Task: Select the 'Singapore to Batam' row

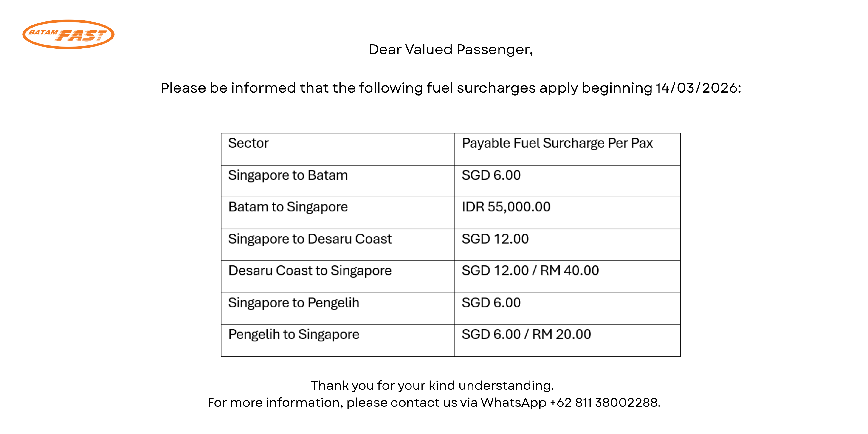Action: pyautogui.click(x=451, y=181)
